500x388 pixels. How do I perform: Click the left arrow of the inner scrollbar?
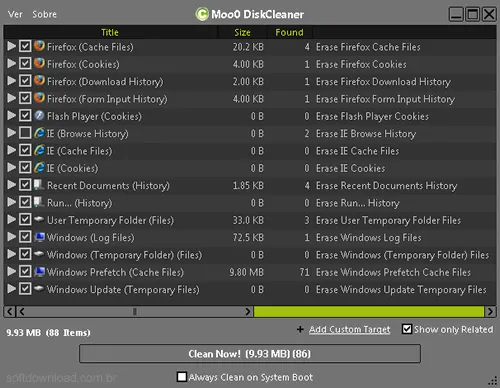(22, 312)
